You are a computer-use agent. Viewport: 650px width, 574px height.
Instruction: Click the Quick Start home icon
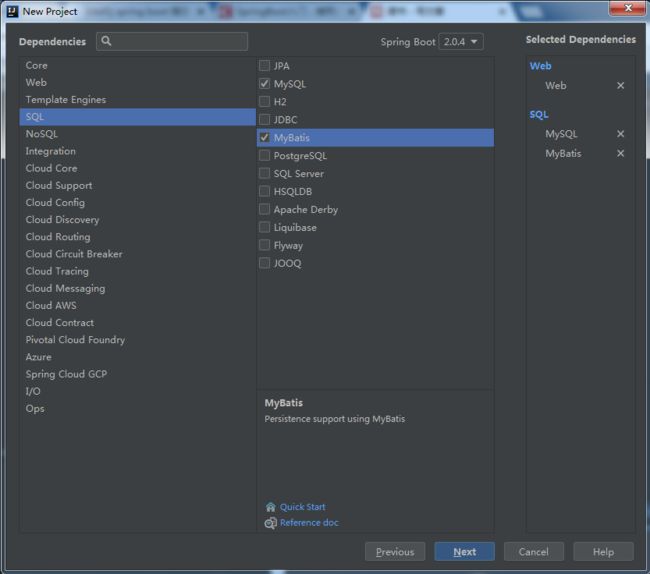point(271,507)
